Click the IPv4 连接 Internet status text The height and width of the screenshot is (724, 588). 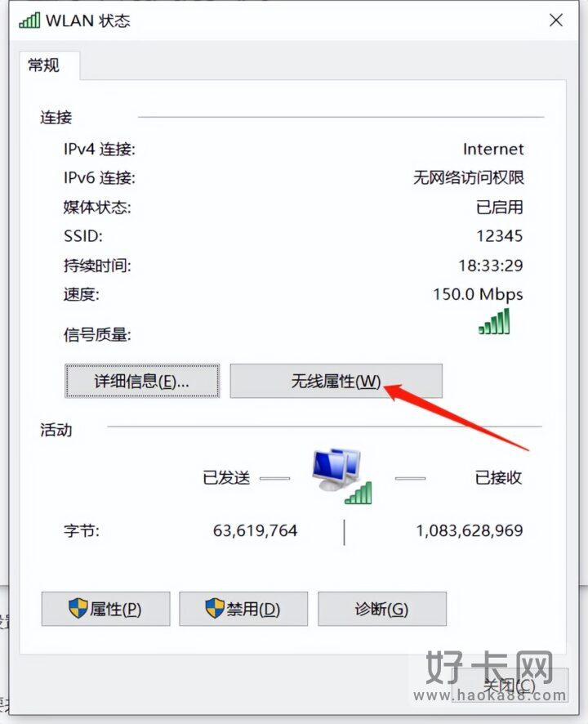493,150
